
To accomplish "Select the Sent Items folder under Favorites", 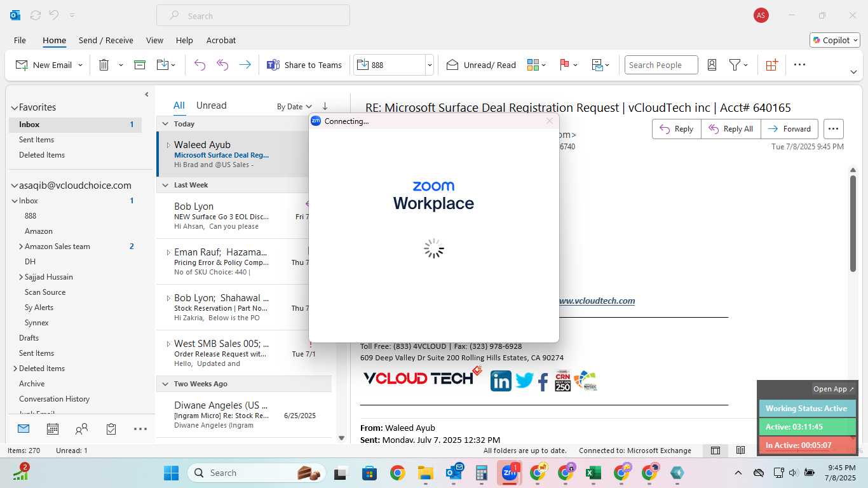I will coord(36,140).
